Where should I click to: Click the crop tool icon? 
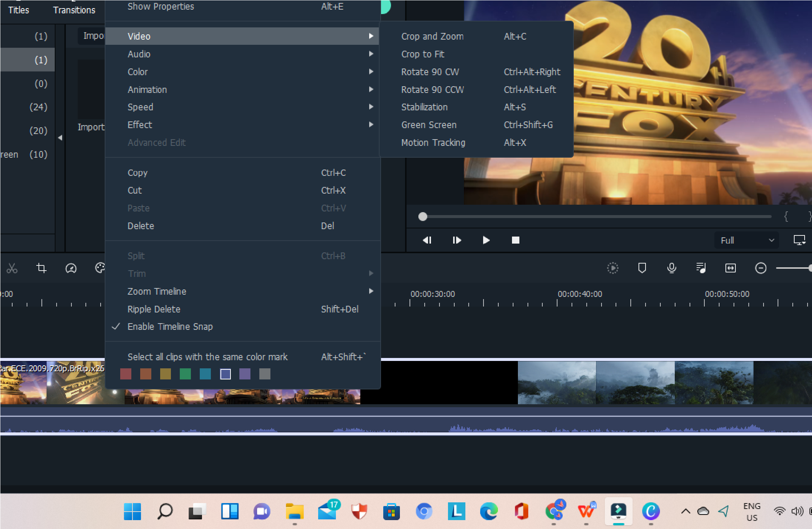click(x=41, y=268)
